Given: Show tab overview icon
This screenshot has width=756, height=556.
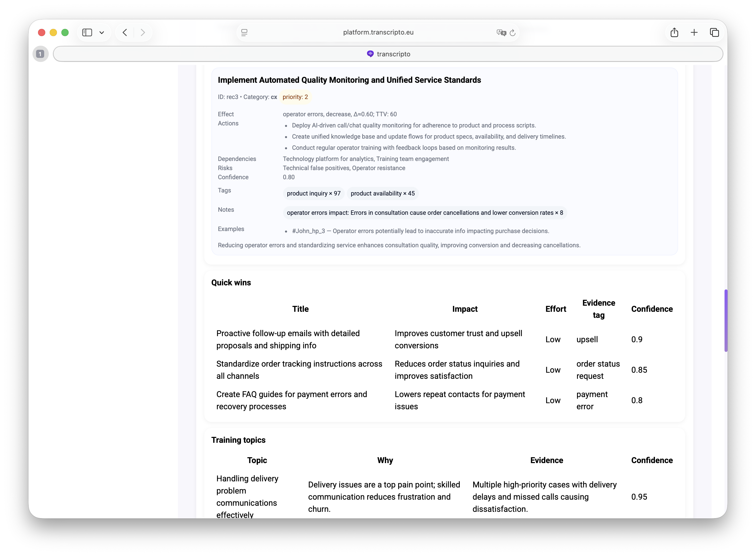Looking at the screenshot, I should [x=714, y=32].
